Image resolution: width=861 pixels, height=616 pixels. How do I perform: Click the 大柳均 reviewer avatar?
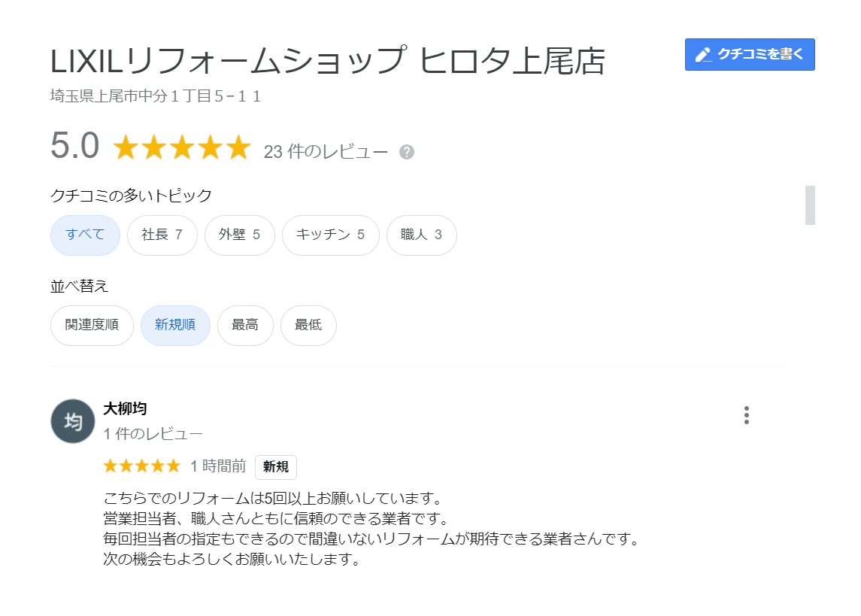pyautogui.click(x=73, y=421)
